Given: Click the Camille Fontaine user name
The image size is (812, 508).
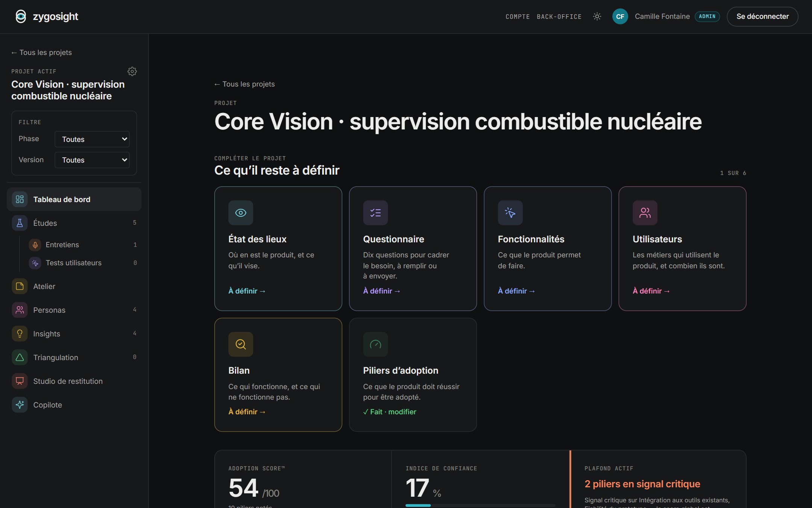Looking at the screenshot, I should [x=662, y=17].
